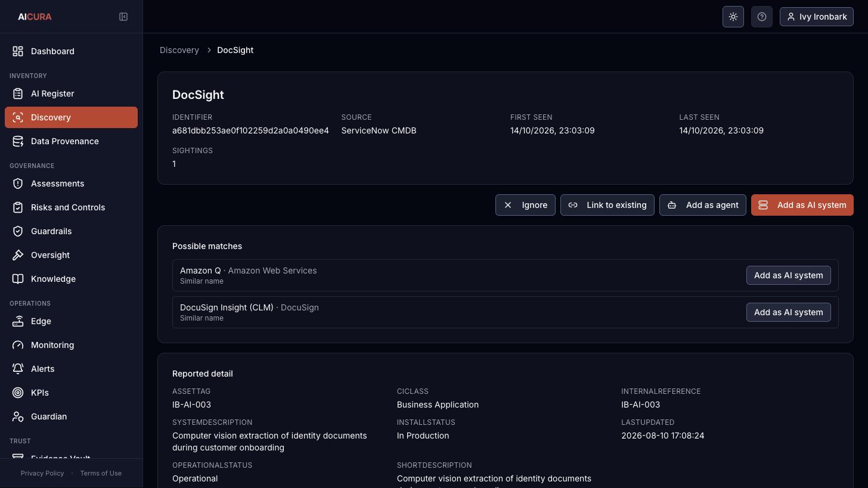Click the Monitoring gauge icon
This screenshot has height=488, width=868.
[18, 345]
